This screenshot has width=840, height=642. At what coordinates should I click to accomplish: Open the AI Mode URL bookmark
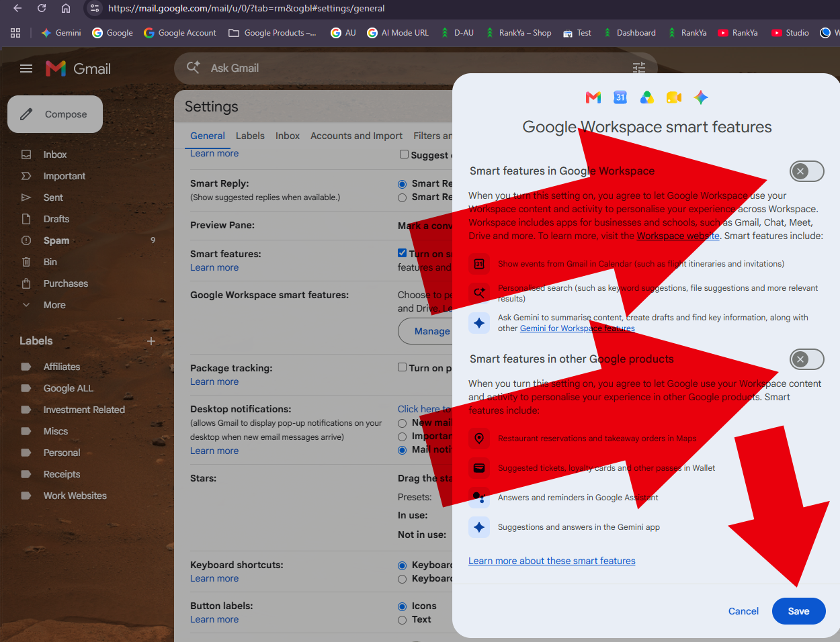[x=398, y=32]
